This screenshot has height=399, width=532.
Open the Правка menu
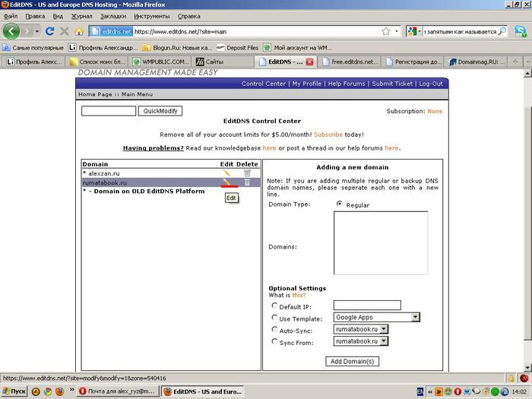35,16
